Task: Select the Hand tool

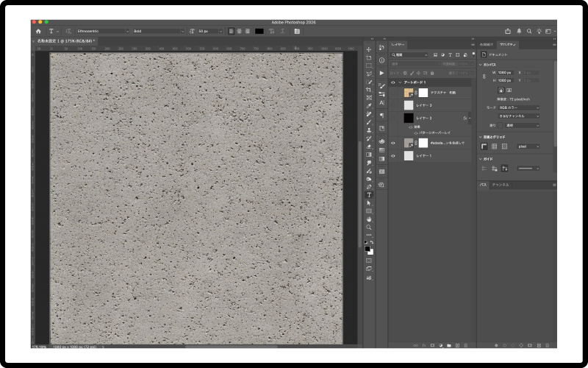Action: coord(369,219)
